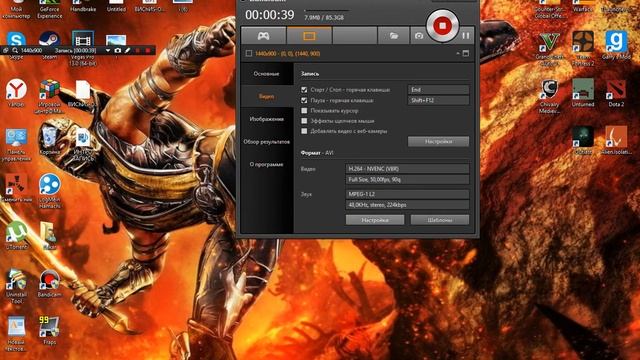Click the Shift+F12 hotkey field
The height and width of the screenshot is (360, 640).
point(438,100)
